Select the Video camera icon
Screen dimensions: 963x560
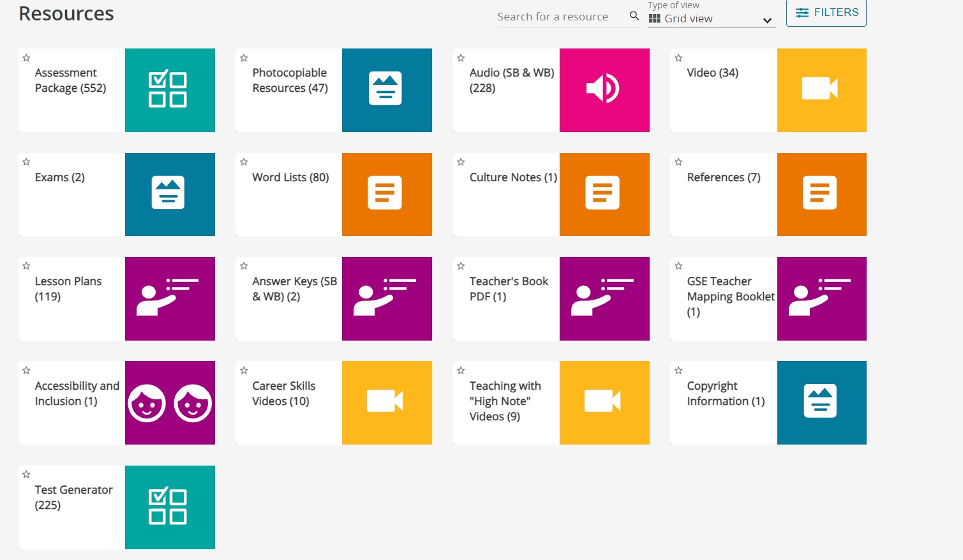tap(821, 90)
